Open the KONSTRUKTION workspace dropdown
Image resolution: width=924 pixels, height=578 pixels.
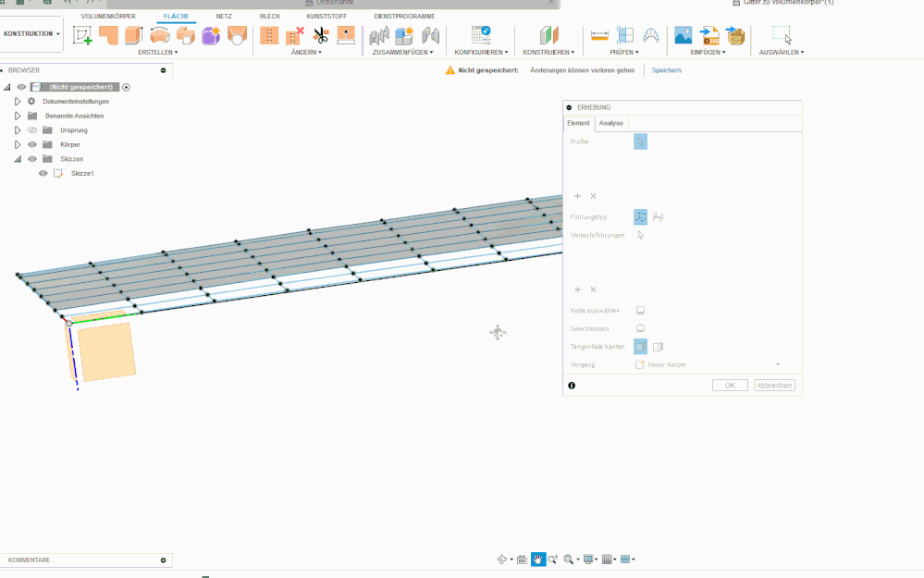31,33
